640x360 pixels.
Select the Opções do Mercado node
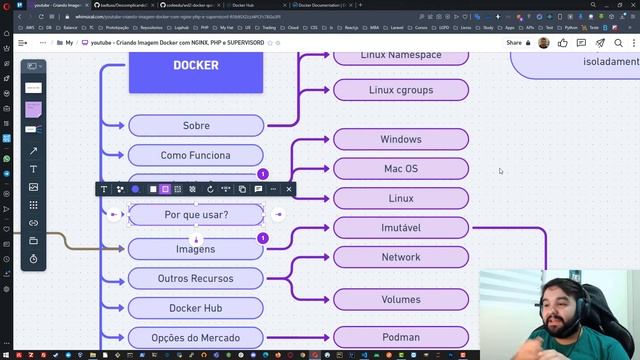[x=196, y=338]
